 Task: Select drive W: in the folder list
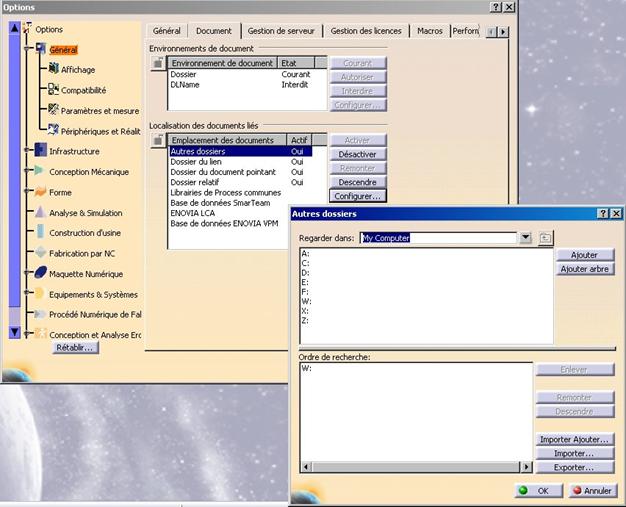[x=306, y=300]
